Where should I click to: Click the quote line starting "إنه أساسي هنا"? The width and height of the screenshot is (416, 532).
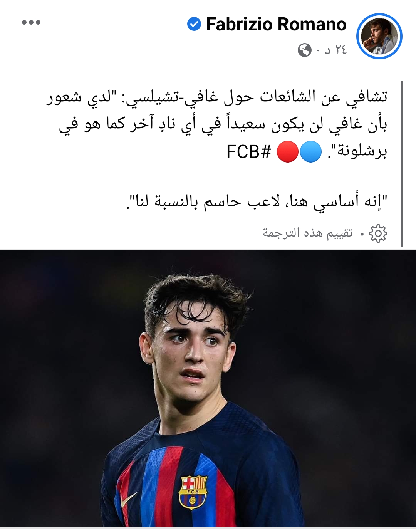(x=257, y=201)
